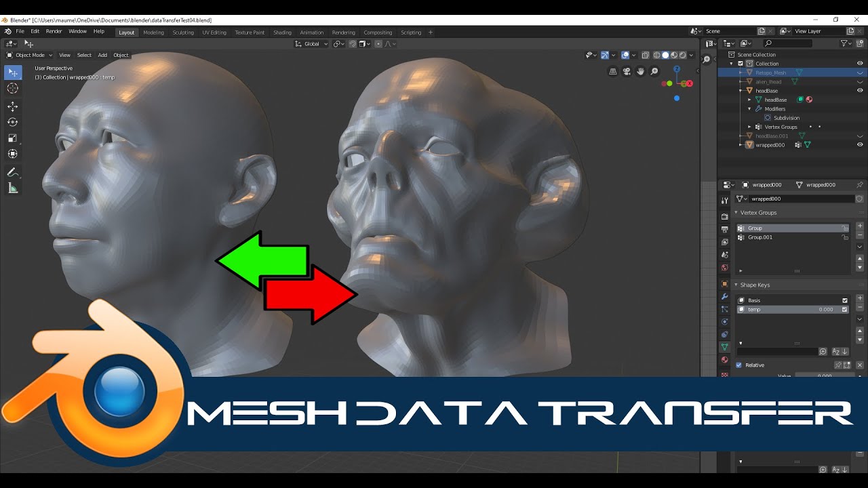Select the Move tool in the viewport toolbar
Screen dimensions: 868x488
click(12, 106)
